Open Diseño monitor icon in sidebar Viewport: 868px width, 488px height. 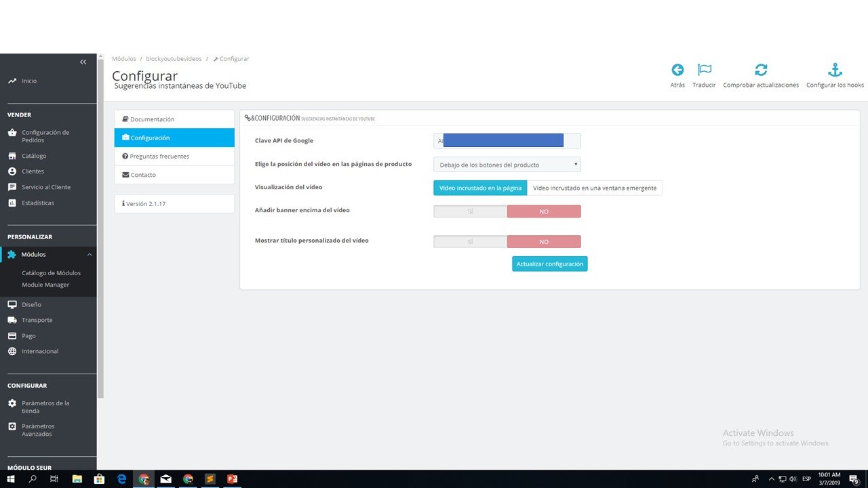pos(12,304)
